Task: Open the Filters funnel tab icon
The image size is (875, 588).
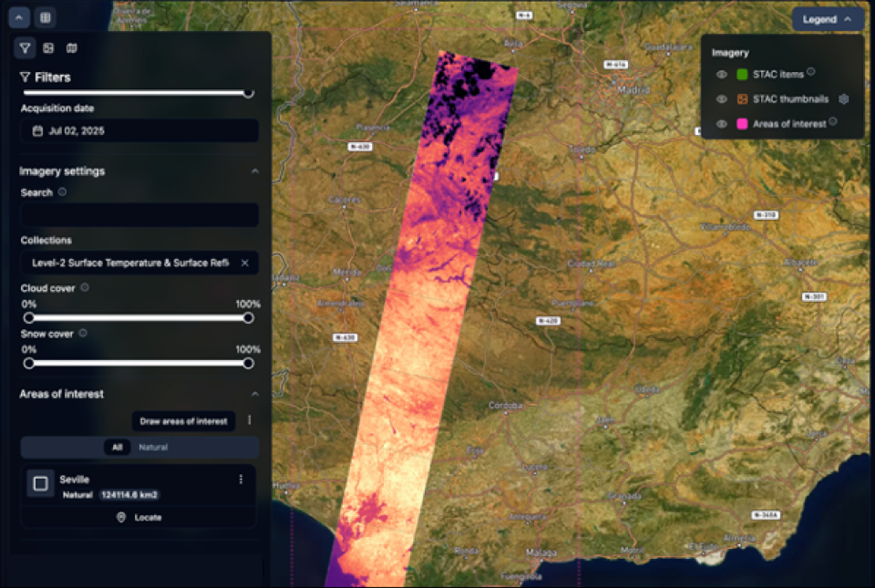Action: (x=25, y=48)
